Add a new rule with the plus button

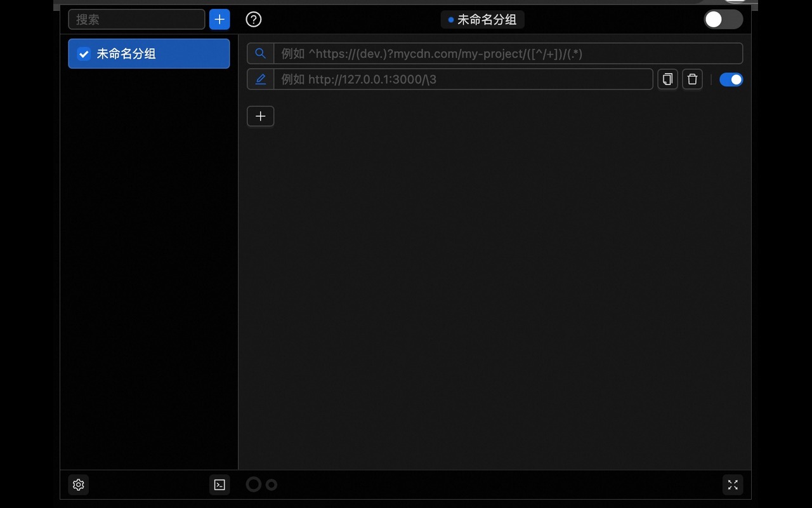(260, 116)
